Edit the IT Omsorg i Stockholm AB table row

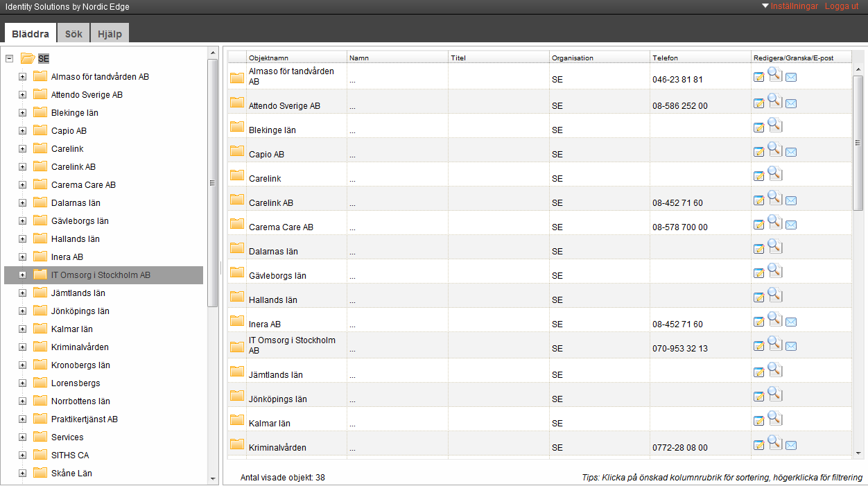[759, 345]
